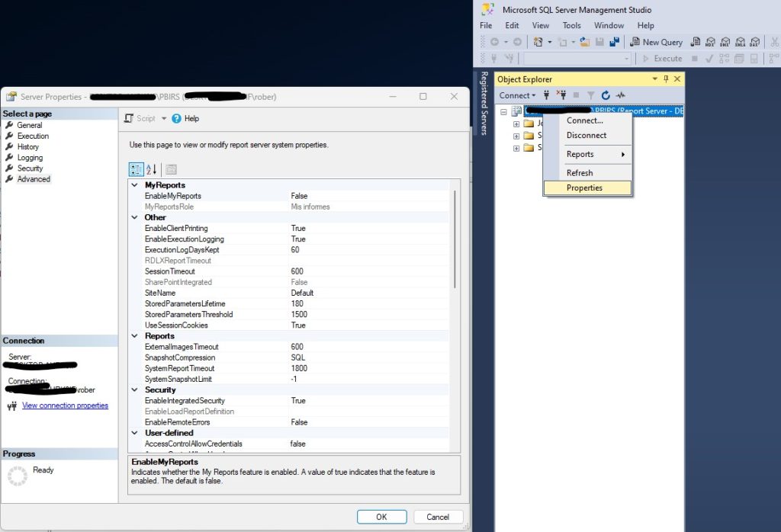
Task: Collapse the Other property category
Action: tap(134, 217)
